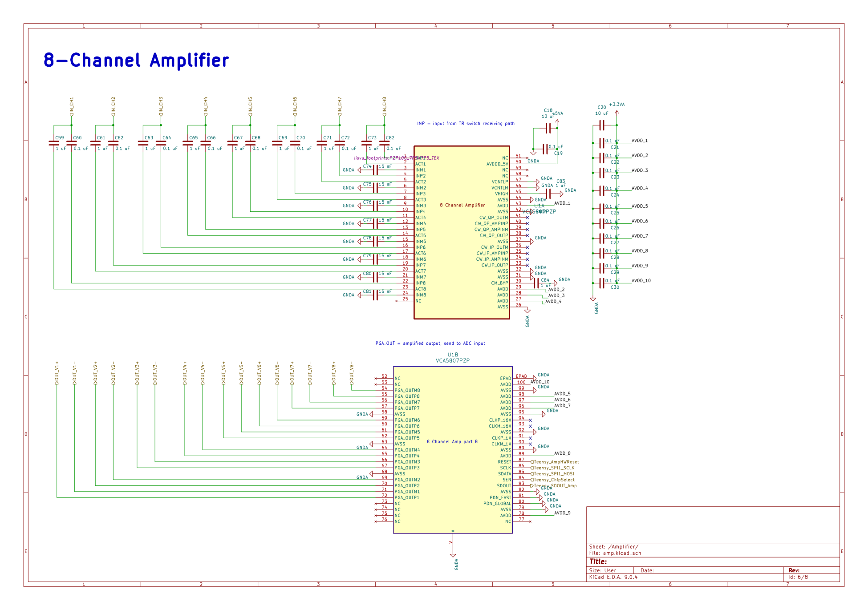The width and height of the screenshot is (868, 610).
Task: Click the CM_BYP pin name
Action: tap(500, 283)
